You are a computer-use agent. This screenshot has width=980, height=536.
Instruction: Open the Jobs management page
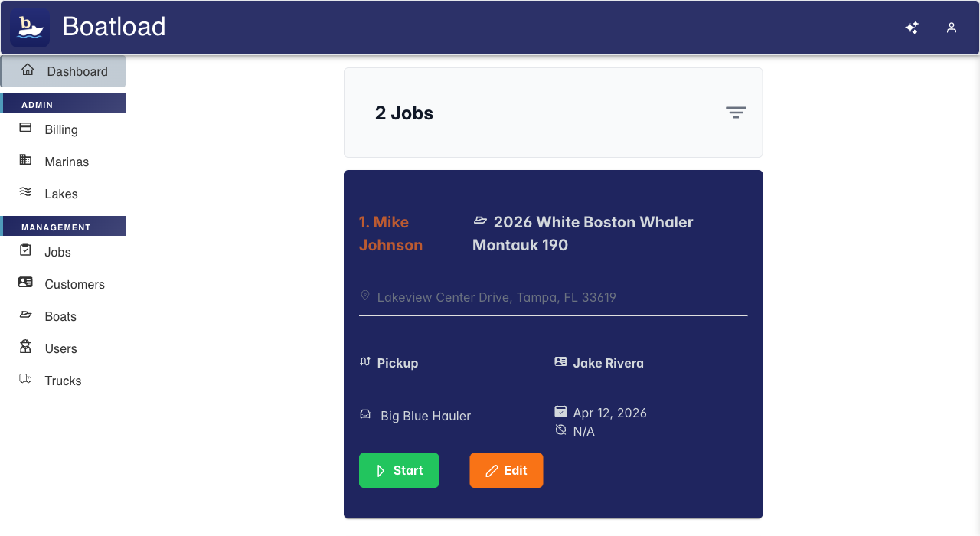tap(58, 252)
